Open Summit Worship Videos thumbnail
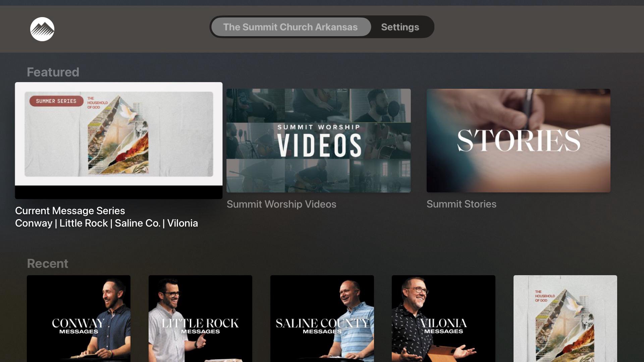 tap(318, 140)
